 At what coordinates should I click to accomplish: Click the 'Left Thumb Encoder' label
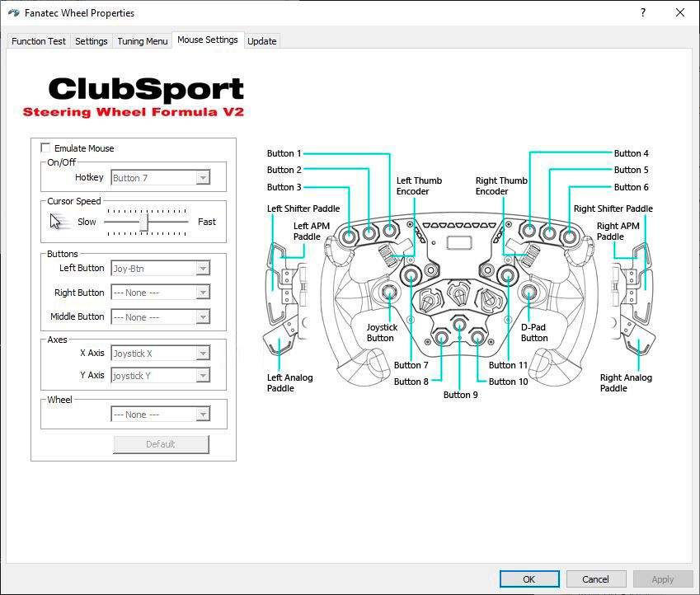(419, 185)
